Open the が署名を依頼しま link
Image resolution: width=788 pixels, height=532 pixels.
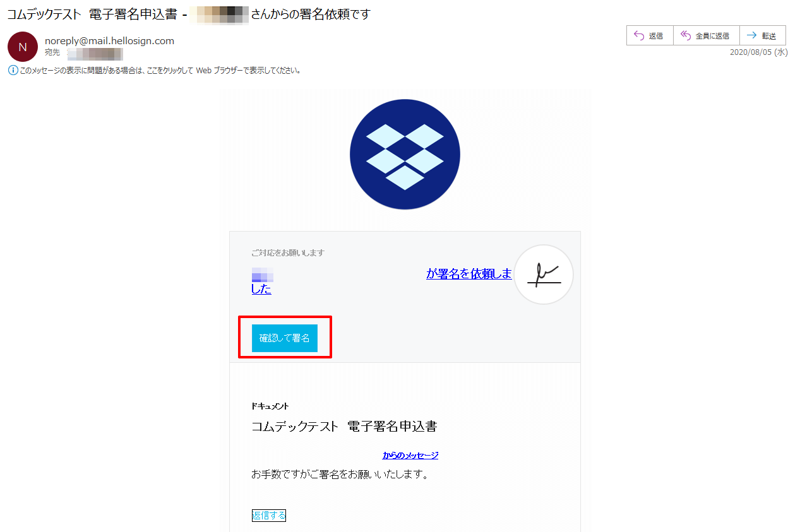coord(469,273)
